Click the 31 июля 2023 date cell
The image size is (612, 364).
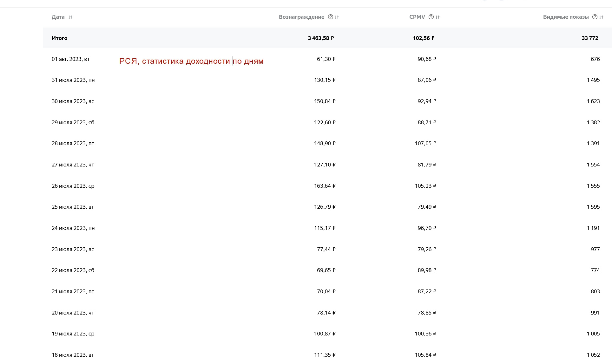pos(73,80)
